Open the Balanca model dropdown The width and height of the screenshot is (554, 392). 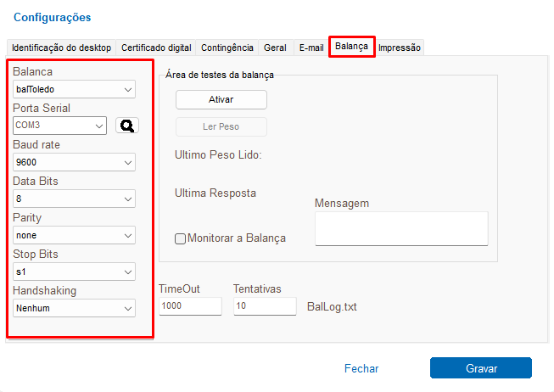click(x=75, y=89)
